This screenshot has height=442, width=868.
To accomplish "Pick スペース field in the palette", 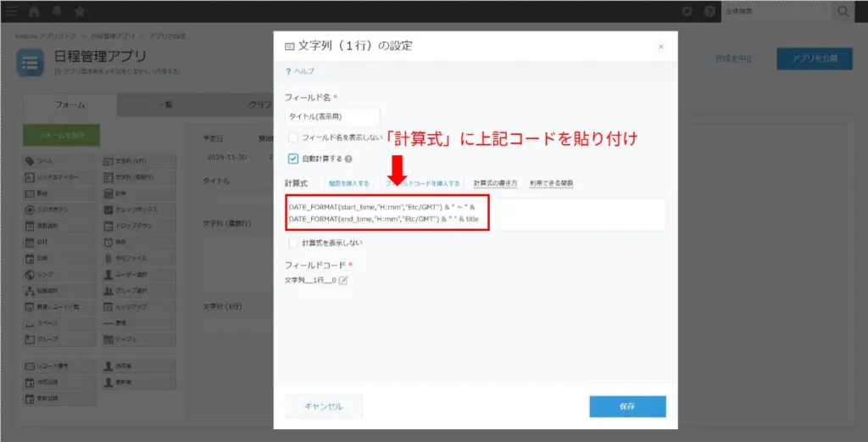I will click(x=60, y=323).
